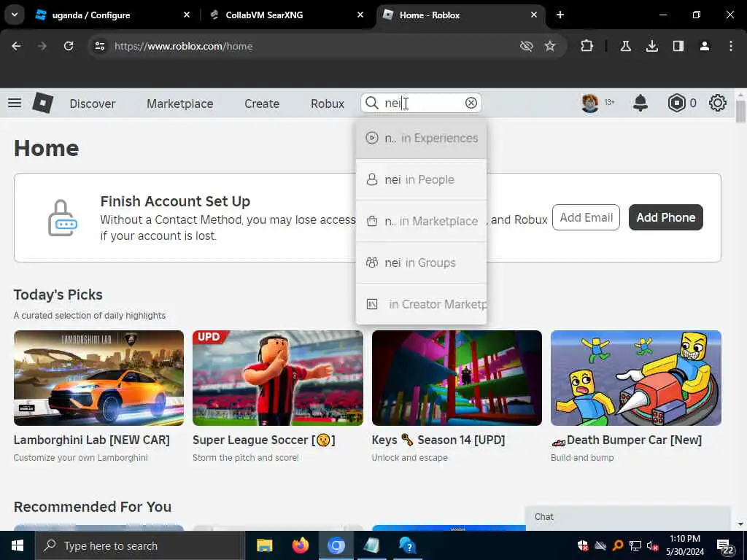Search nei in People
Screen dimensions: 747x560
click(421, 179)
